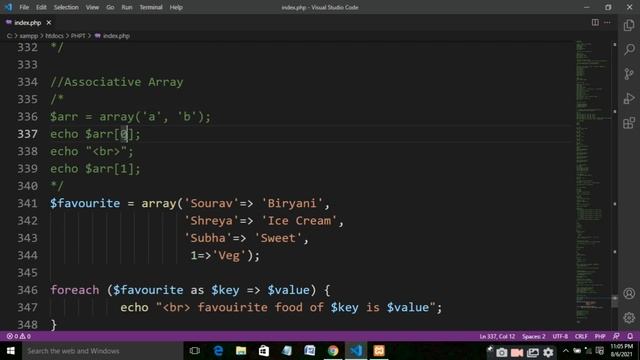Open the Manage gear icon
The image size is (640, 360).
click(x=629, y=318)
